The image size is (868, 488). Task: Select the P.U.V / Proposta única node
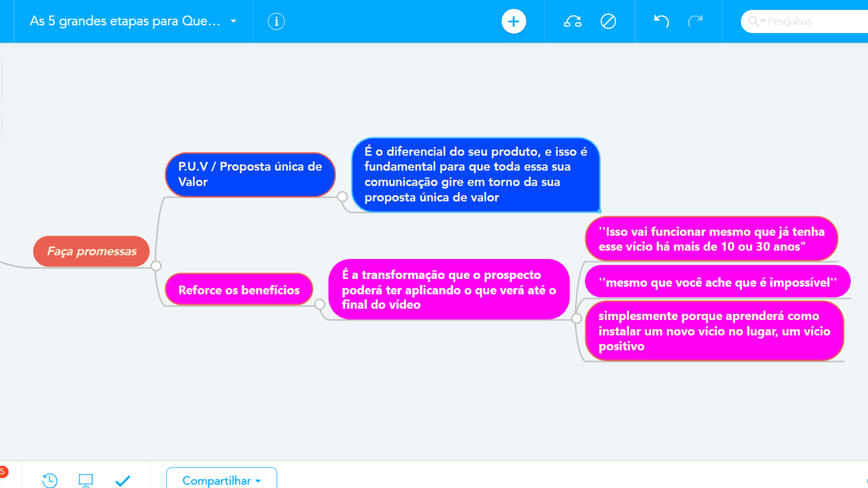[x=250, y=174]
